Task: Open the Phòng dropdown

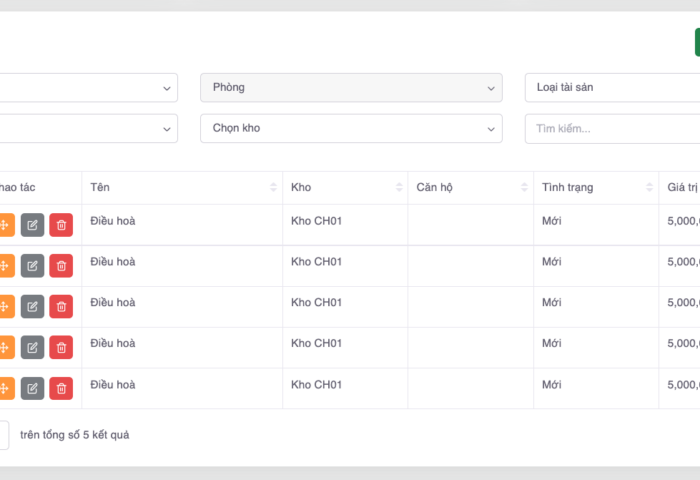Action: [x=351, y=88]
